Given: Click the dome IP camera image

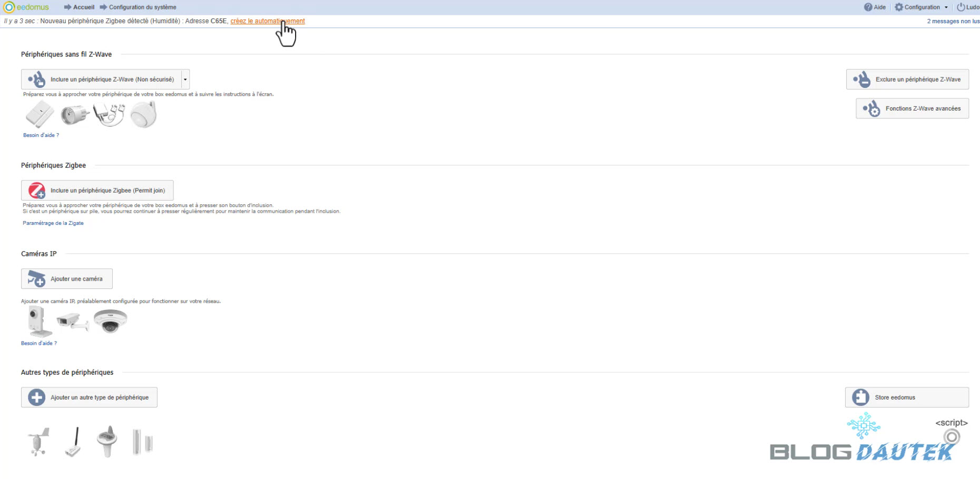Looking at the screenshot, I should 110,321.
